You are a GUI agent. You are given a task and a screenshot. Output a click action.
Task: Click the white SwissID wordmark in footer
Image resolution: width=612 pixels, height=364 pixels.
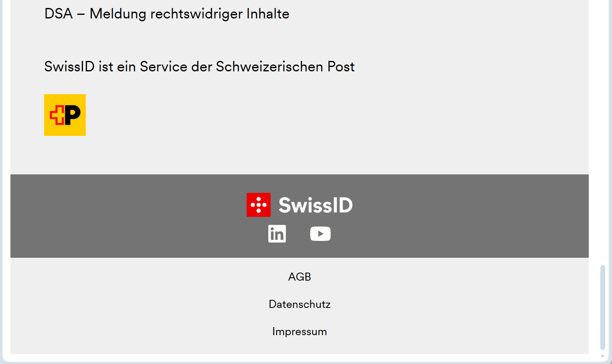[316, 205]
